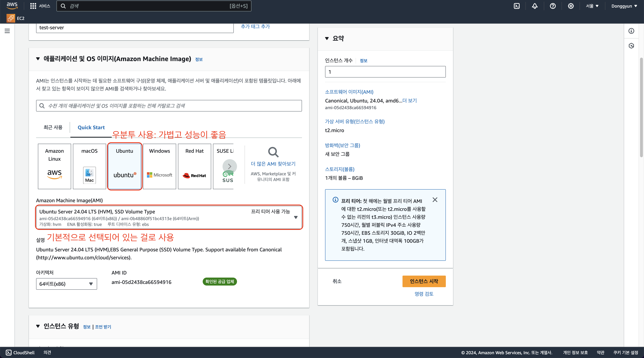
Task: Select the Windows AMI tile
Action: [160, 166]
